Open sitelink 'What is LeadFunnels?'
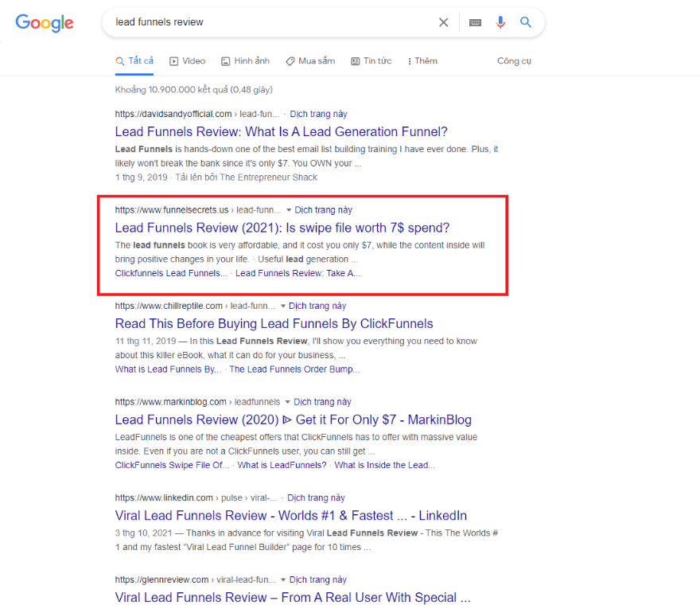 pos(282,465)
